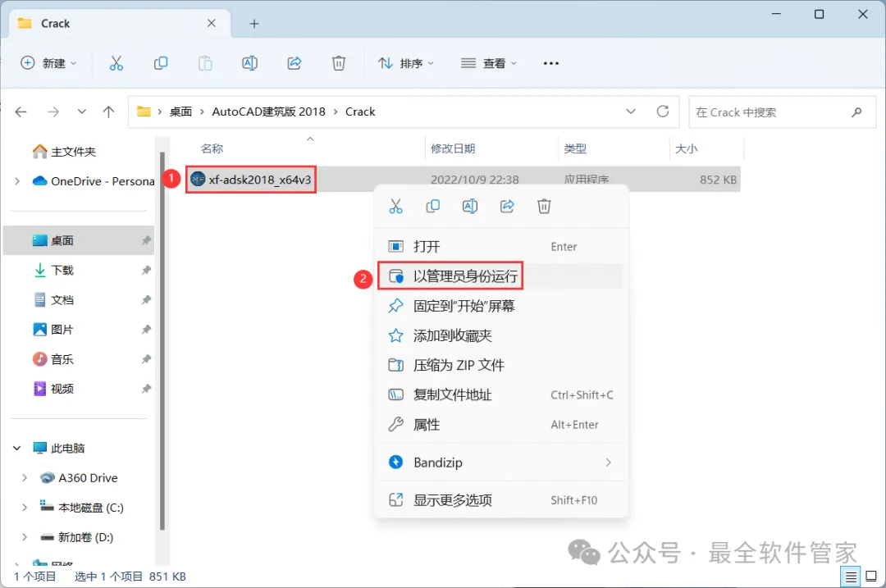The height and width of the screenshot is (588, 886).
Task: Refresh the Crack folder view
Action: click(x=663, y=112)
